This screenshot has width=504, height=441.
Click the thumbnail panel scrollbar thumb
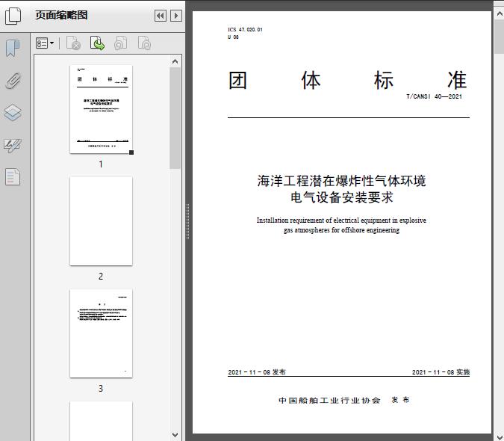tap(175, 120)
